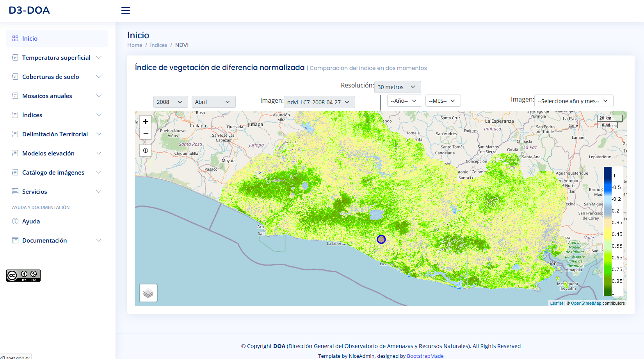This screenshot has width=644, height=359.
Task: Open Mosaicos anuales menu
Action: click(57, 96)
